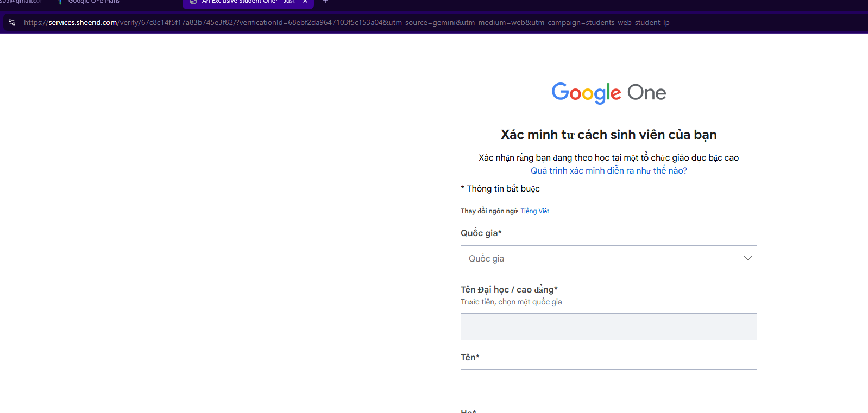Switch to the Gmail tab
The width and height of the screenshot is (868, 413).
[x=21, y=2]
